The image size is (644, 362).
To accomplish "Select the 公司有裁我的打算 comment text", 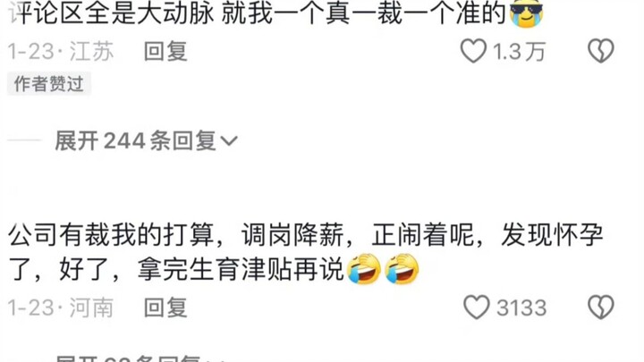I will coord(306,252).
